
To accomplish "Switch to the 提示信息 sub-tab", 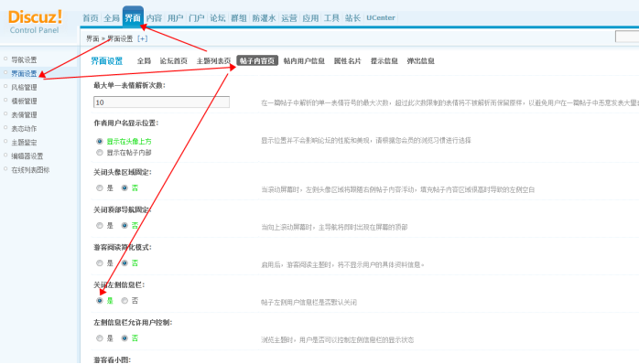I will tap(384, 61).
